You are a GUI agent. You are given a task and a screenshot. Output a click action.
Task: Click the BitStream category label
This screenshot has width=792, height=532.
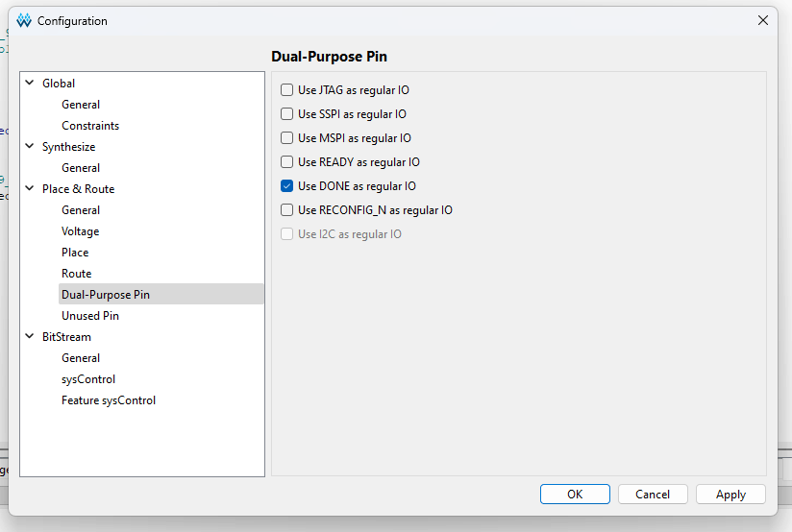(x=66, y=337)
